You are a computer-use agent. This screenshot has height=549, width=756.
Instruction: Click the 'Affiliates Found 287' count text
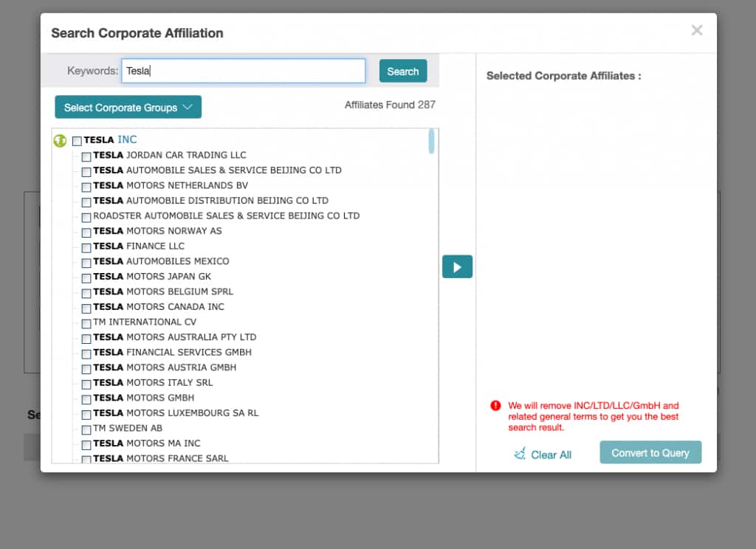390,105
